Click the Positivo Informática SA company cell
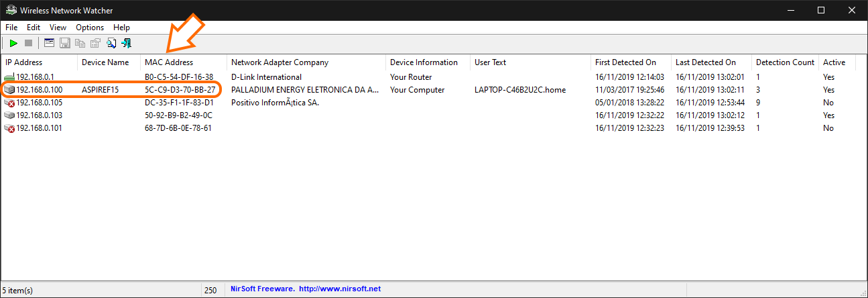The width and height of the screenshot is (868, 298). [x=275, y=103]
